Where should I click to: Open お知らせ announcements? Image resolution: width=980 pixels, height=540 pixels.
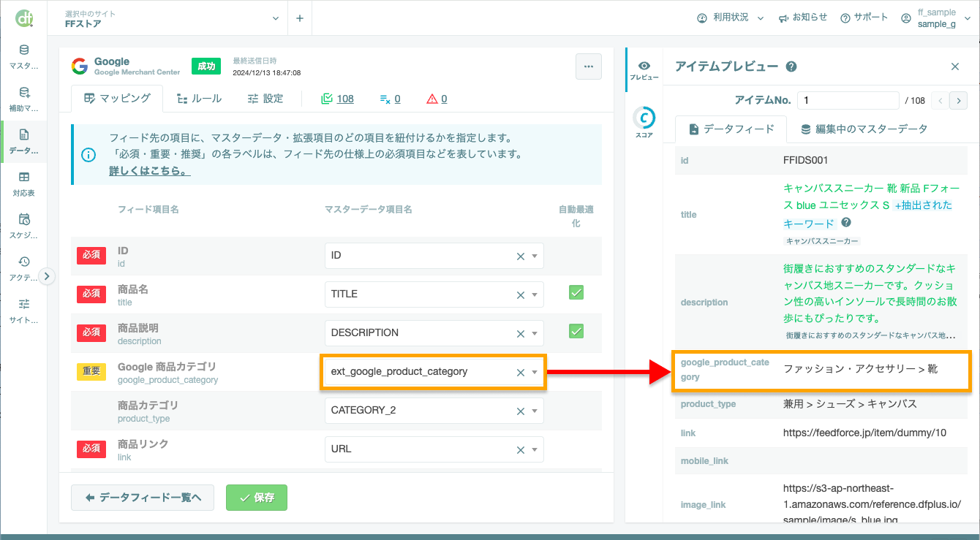[x=803, y=18]
